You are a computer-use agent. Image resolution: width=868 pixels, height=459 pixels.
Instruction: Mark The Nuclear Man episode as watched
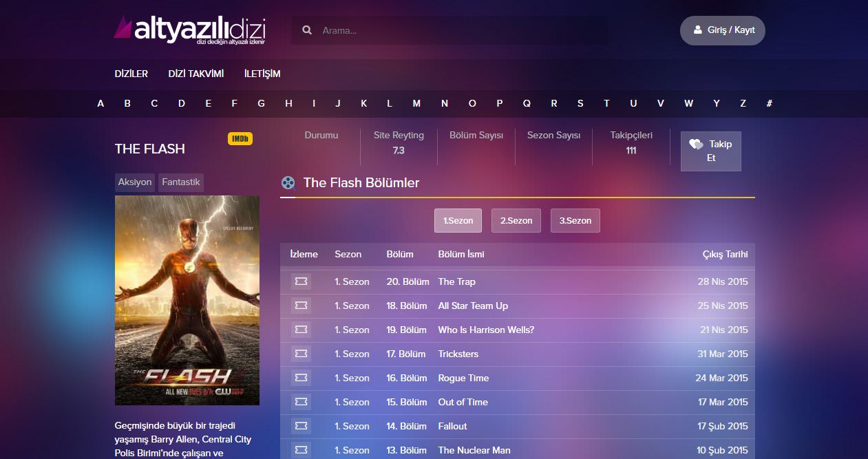pos(301,450)
